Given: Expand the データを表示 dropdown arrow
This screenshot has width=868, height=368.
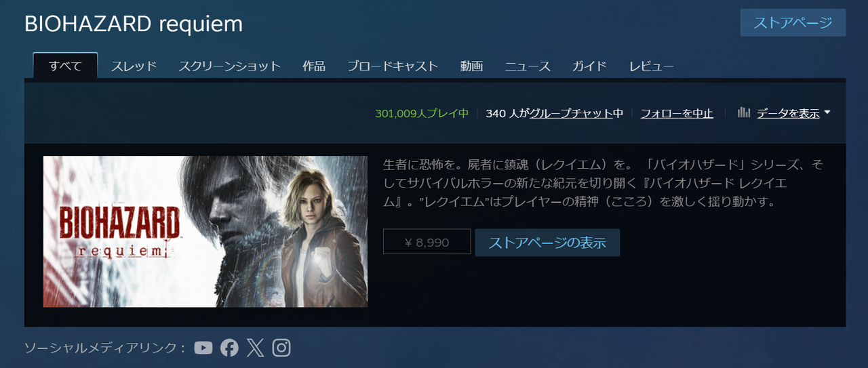Looking at the screenshot, I should 827,113.
